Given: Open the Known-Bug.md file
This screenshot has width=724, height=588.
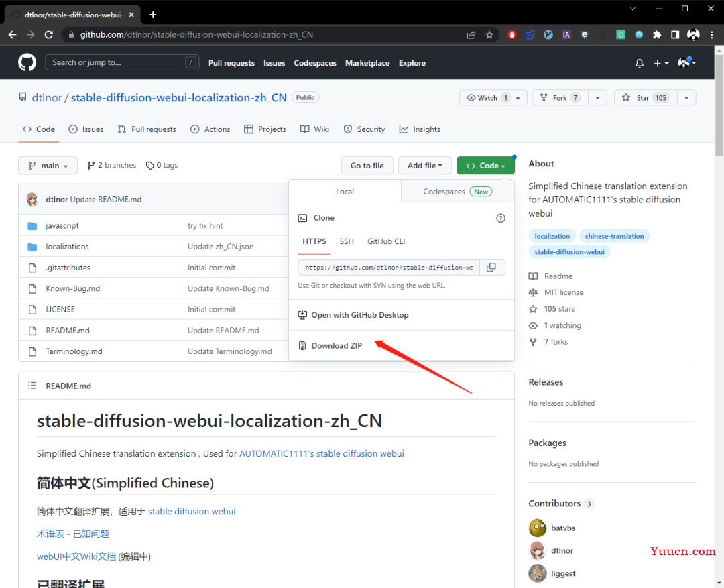Looking at the screenshot, I should coord(72,288).
